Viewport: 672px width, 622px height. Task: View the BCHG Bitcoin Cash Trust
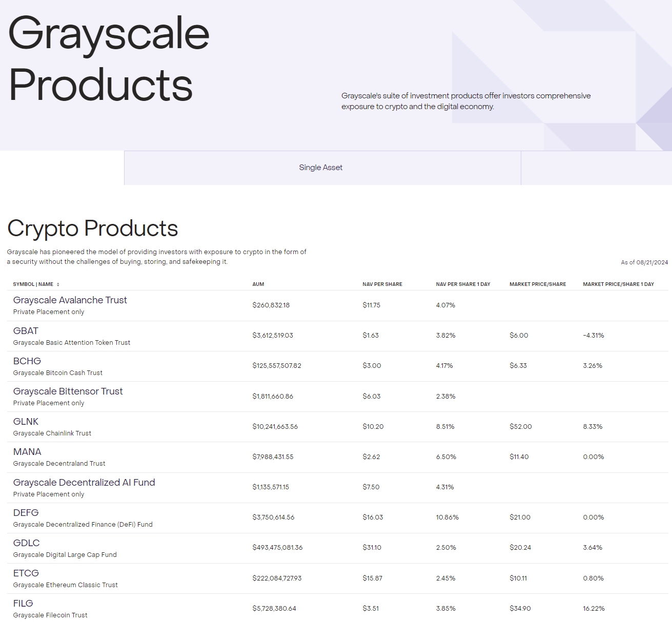coord(27,361)
